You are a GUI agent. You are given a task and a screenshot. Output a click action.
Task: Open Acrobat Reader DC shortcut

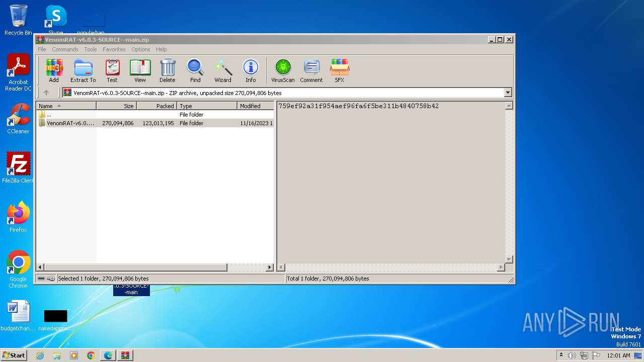18,72
